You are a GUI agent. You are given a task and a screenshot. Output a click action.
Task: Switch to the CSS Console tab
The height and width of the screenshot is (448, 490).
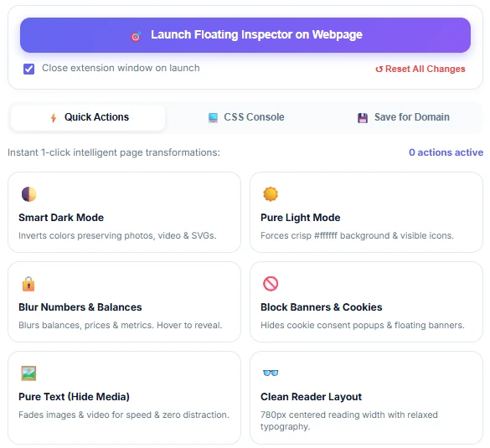click(246, 117)
